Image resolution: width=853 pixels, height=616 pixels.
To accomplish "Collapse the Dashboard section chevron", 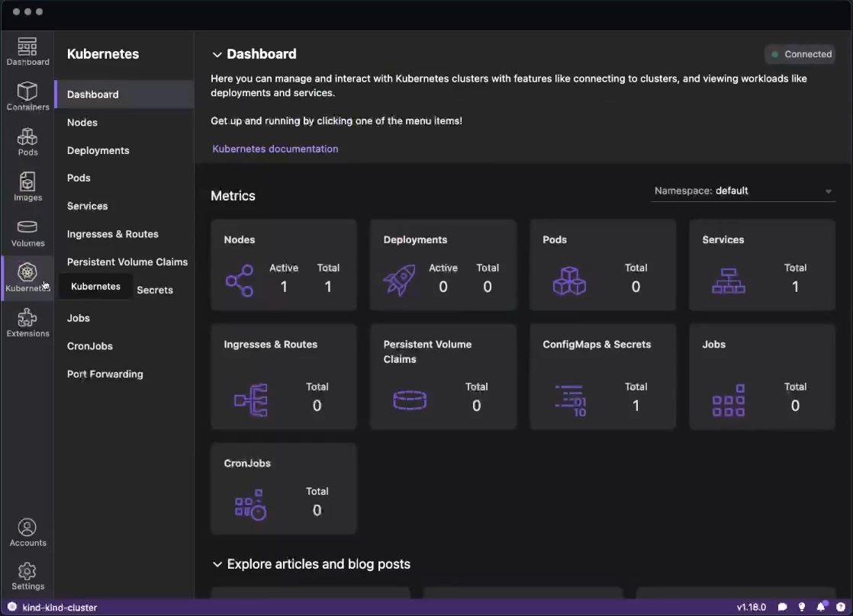I will pos(217,54).
